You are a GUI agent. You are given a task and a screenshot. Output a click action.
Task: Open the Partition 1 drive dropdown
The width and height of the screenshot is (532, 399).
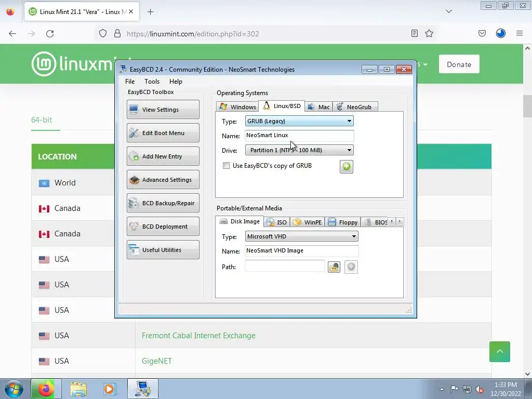pyautogui.click(x=299, y=150)
